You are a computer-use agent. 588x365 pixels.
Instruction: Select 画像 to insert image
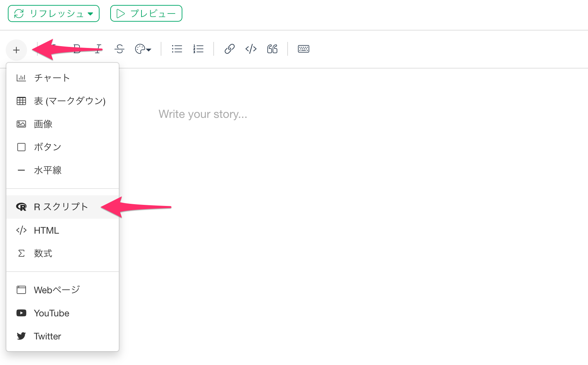(x=63, y=124)
